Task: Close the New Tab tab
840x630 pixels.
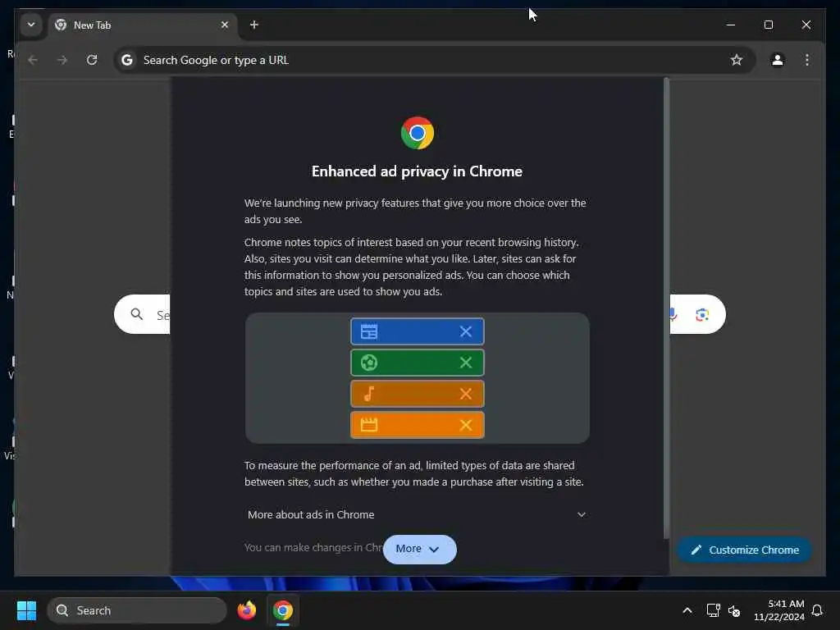Action: coord(225,25)
